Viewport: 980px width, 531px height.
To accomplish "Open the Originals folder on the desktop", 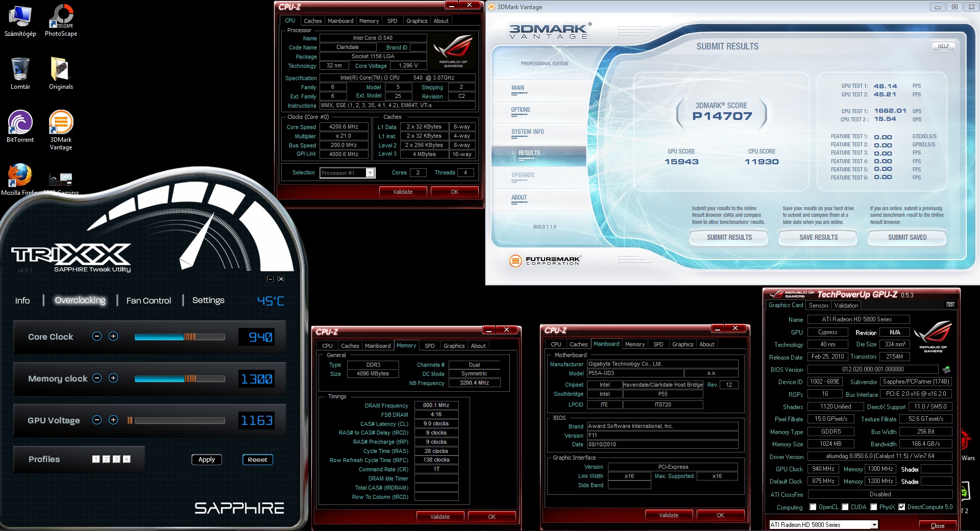I will tap(61, 73).
